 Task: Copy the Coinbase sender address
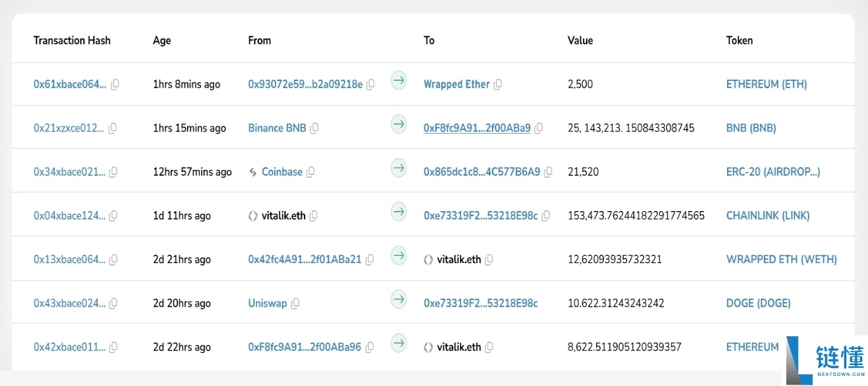(310, 172)
